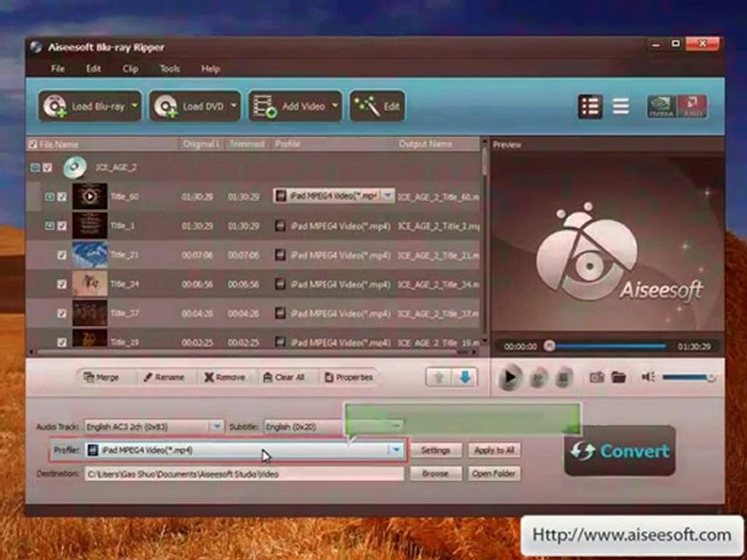Viewport: 747px width, 560px height.
Task: Open profile Settings button
Action: (x=436, y=450)
